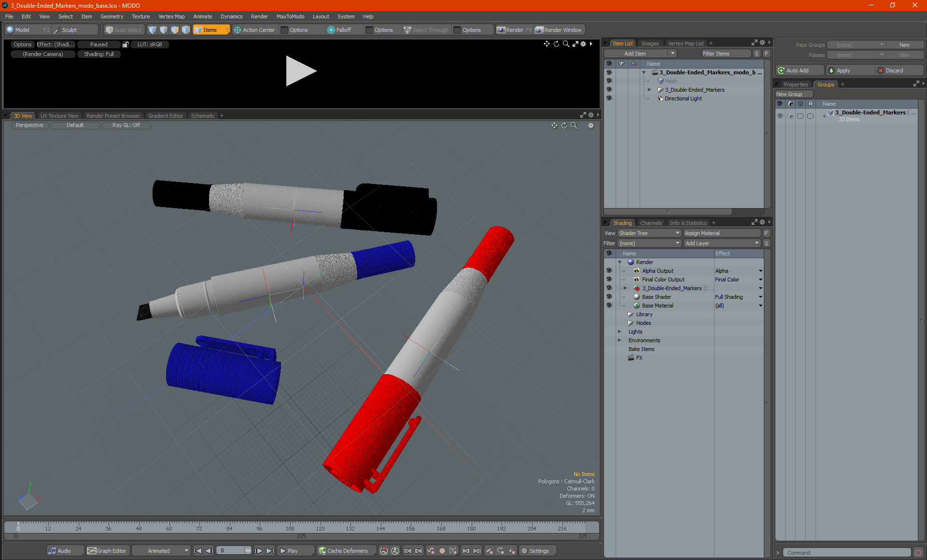Toggle visibility of Alpha Output layer
Image resolution: width=927 pixels, height=560 pixels.
(x=609, y=271)
